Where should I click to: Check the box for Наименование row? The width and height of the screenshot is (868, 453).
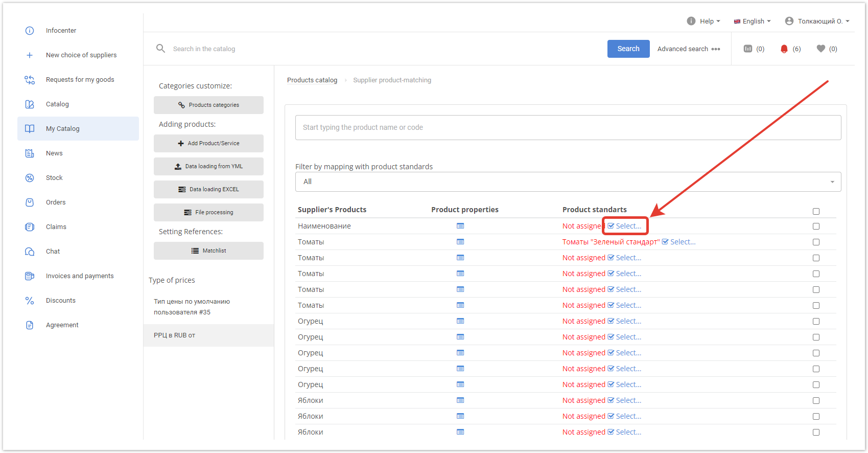tap(816, 226)
